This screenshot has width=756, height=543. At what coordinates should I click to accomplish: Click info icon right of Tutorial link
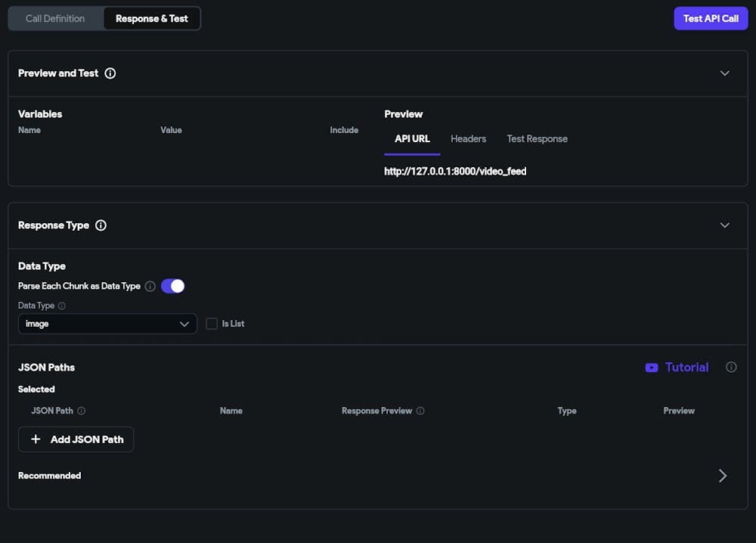(x=731, y=368)
